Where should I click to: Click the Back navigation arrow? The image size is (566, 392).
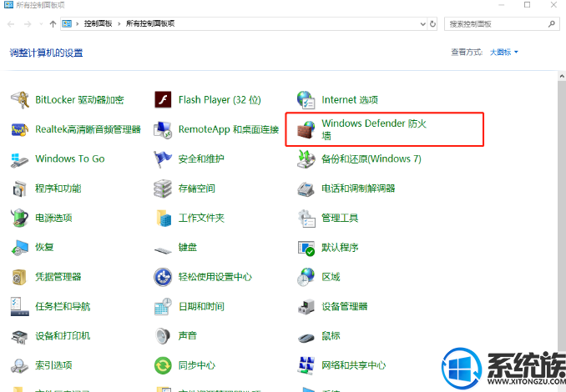pyautogui.click(x=11, y=24)
